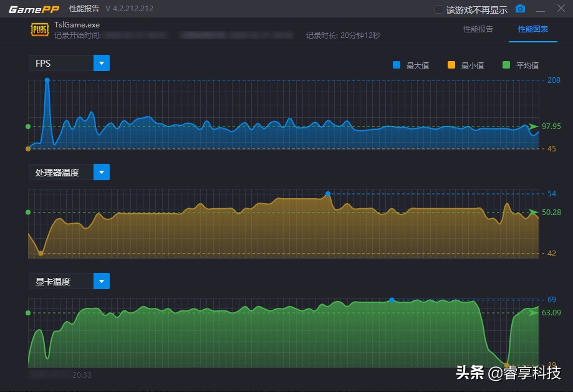The image size is (573, 392).
Task: Click the orange 最小值 legend square
Action: pos(451,65)
